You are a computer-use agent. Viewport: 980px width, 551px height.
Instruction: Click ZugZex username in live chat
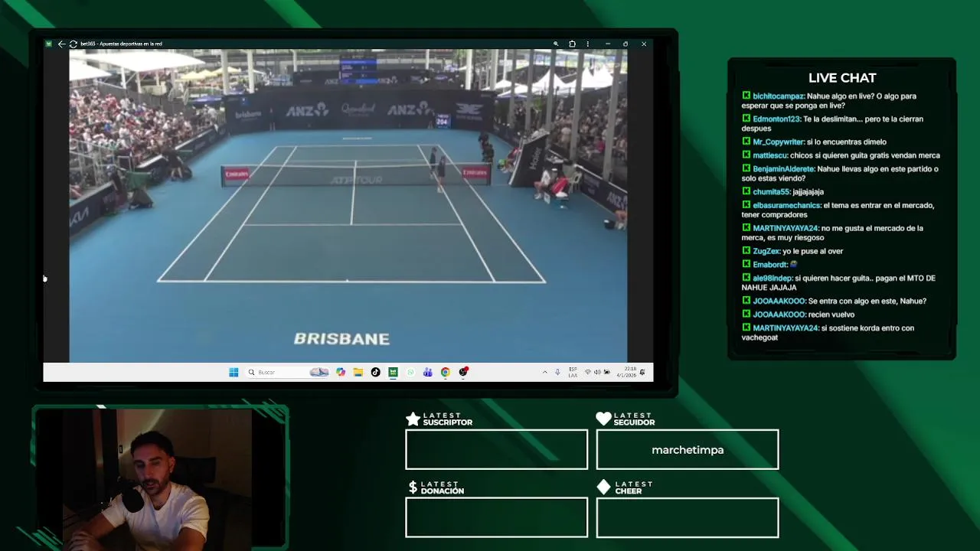pos(766,251)
